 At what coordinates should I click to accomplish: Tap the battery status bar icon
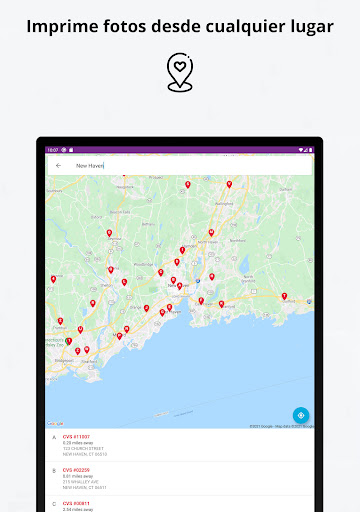(310, 150)
